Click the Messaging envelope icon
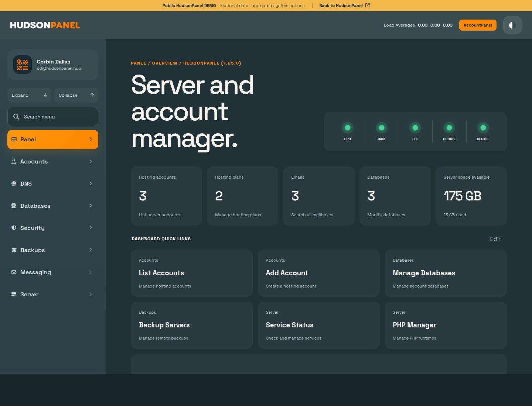 pyautogui.click(x=14, y=272)
